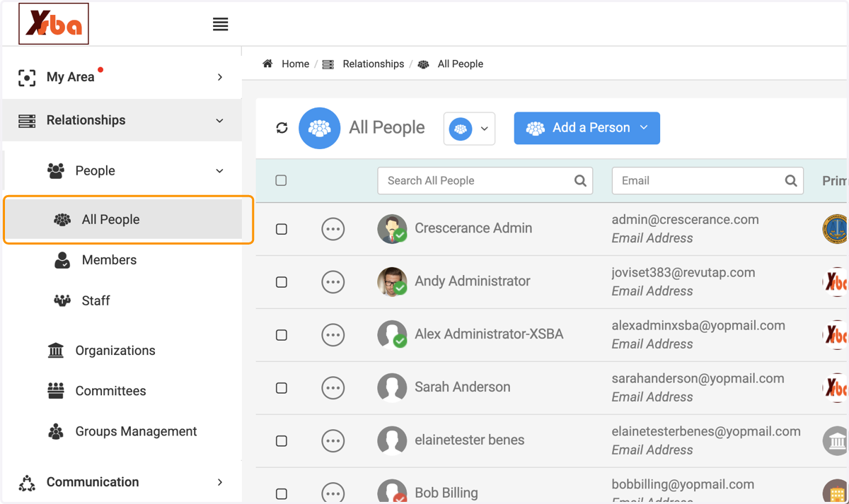Open Staff in the sidebar
Viewport: 849px width, 504px height.
click(x=96, y=301)
